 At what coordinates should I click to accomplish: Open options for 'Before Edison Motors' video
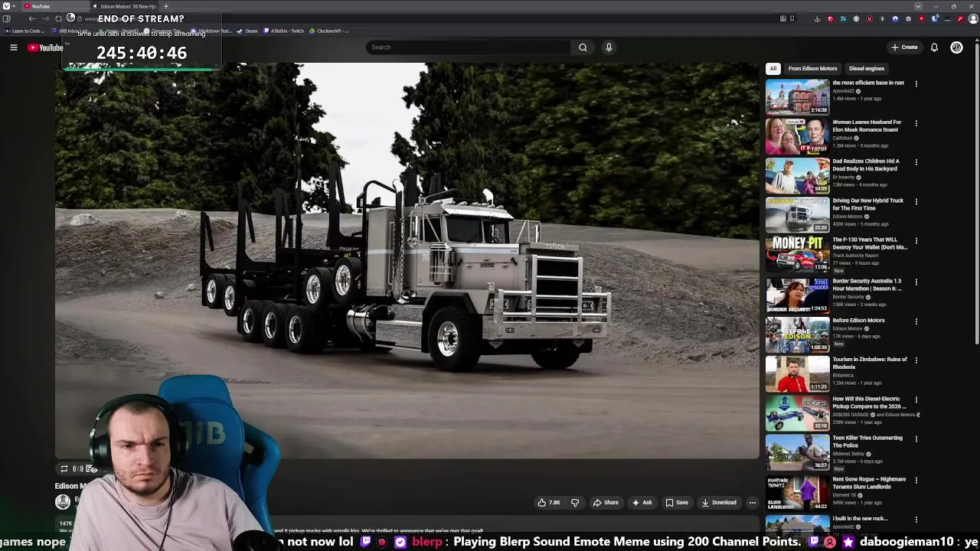pyautogui.click(x=916, y=321)
